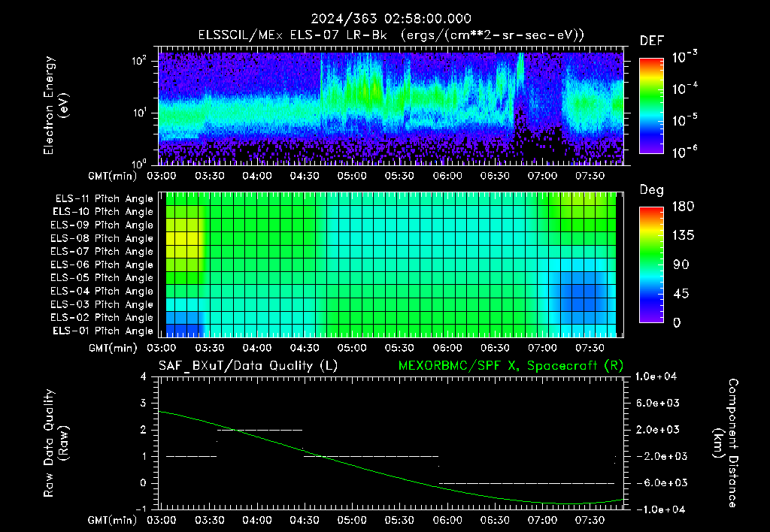The height and width of the screenshot is (532, 770).
Task: Click the ELS-11 Pitch Angle row label
Action: point(104,199)
